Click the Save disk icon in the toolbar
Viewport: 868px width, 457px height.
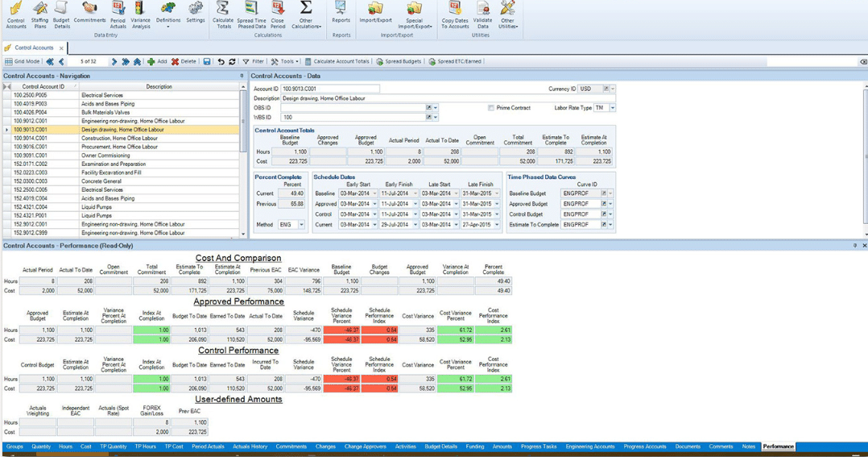tap(206, 61)
